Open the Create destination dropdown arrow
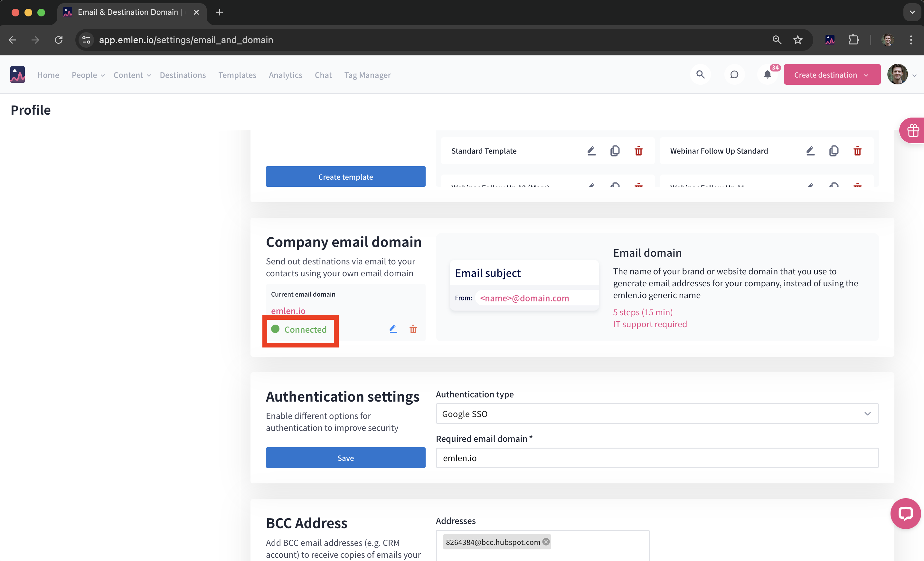Viewport: 924px width, 561px height. (866, 75)
